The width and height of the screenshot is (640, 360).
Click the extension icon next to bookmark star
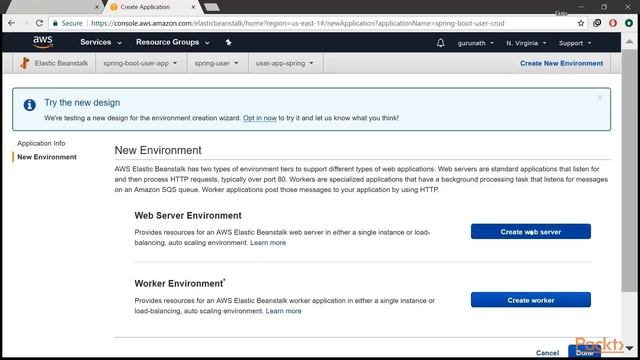[x=597, y=23]
